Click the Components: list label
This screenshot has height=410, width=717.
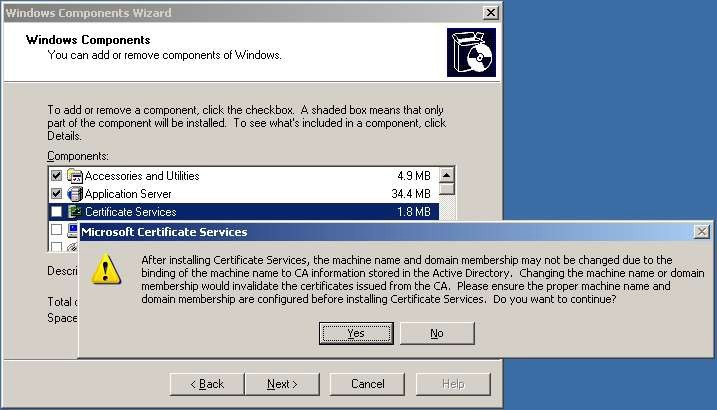click(78, 156)
